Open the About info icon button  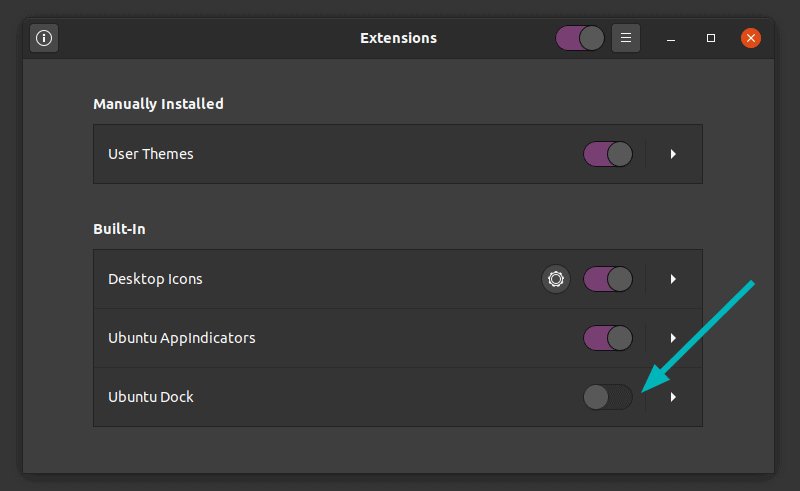[x=44, y=39]
